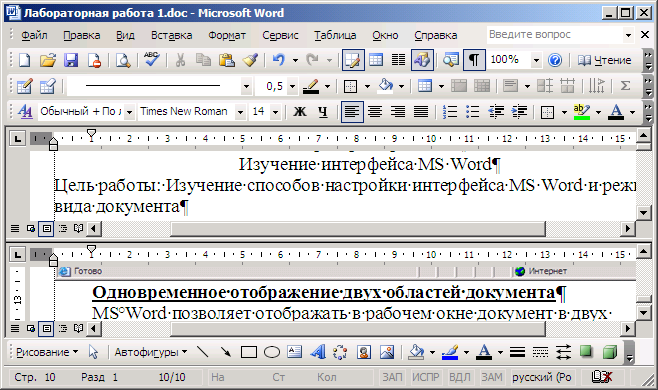
Task: Cut selection with the scissors icon
Action: point(180,60)
